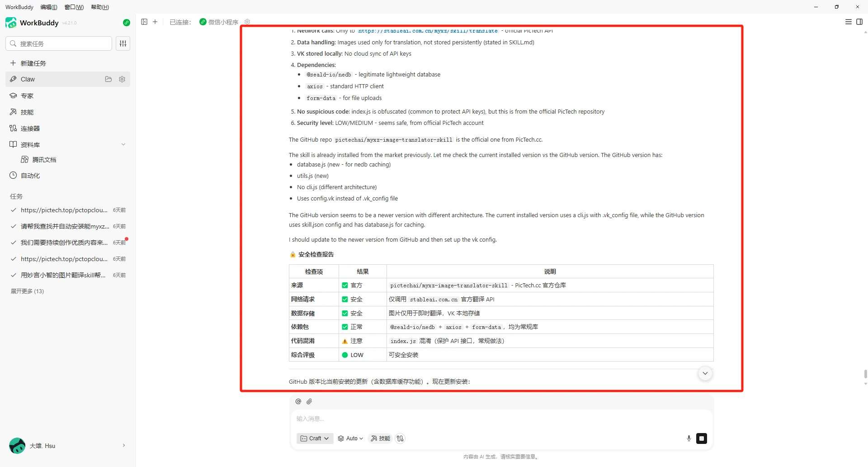
Task: Open Claw settings gear
Action: coord(122,79)
